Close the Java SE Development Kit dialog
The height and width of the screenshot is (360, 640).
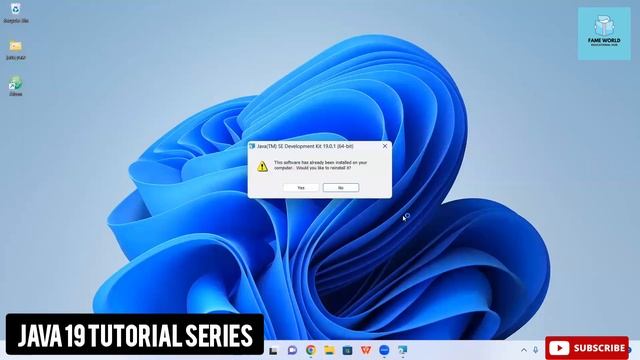click(x=384, y=146)
